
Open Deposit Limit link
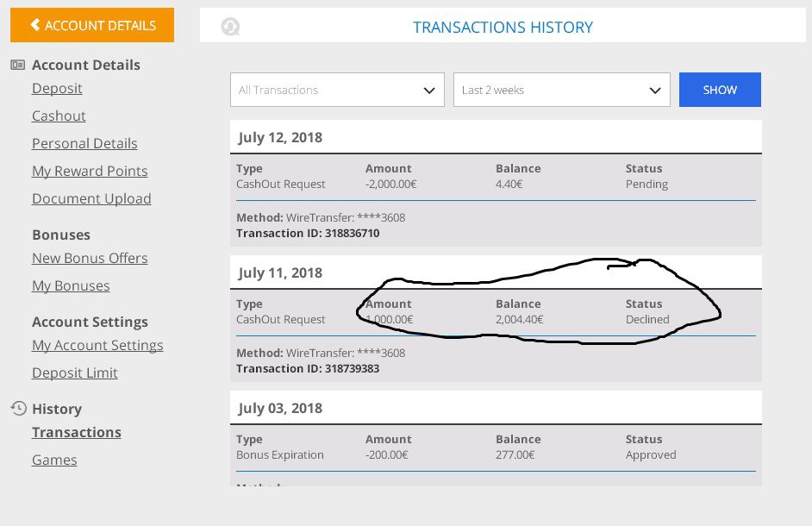click(75, 373)
